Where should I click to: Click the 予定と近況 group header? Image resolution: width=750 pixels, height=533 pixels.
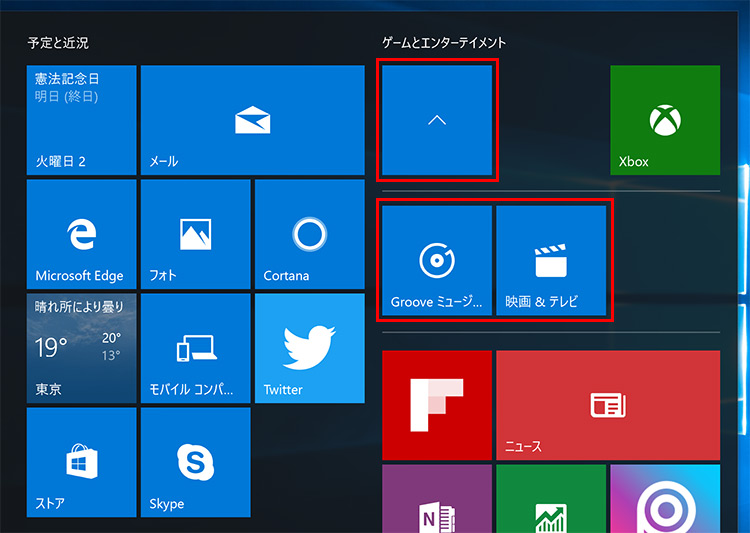point(58,43)
